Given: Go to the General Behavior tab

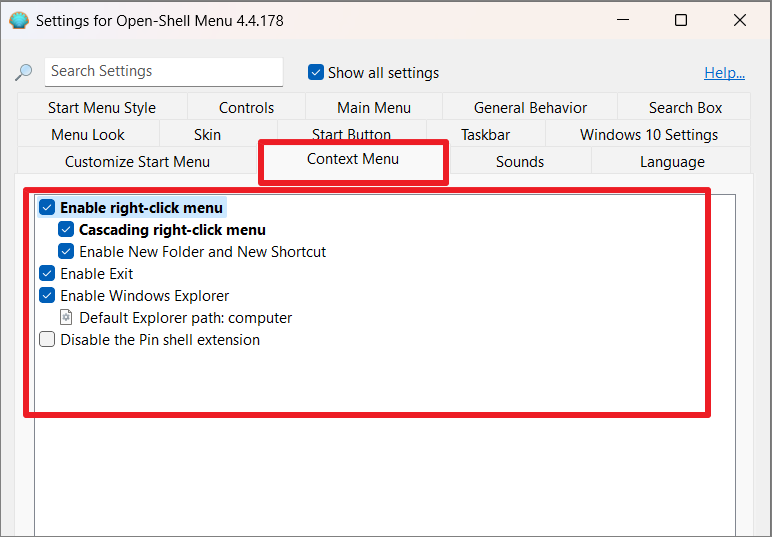Looking at the screenshot, I should [x=530, y=107].
